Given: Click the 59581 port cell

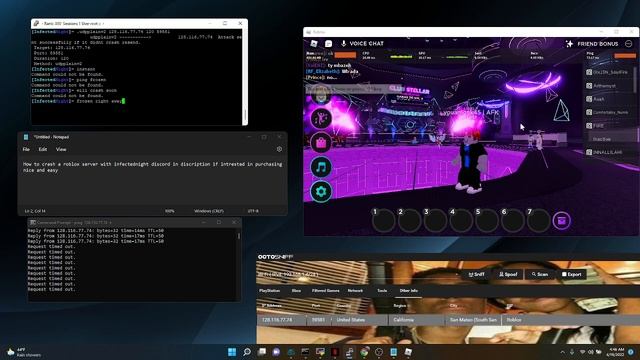Looking at the screenshot, I should 318,320.
